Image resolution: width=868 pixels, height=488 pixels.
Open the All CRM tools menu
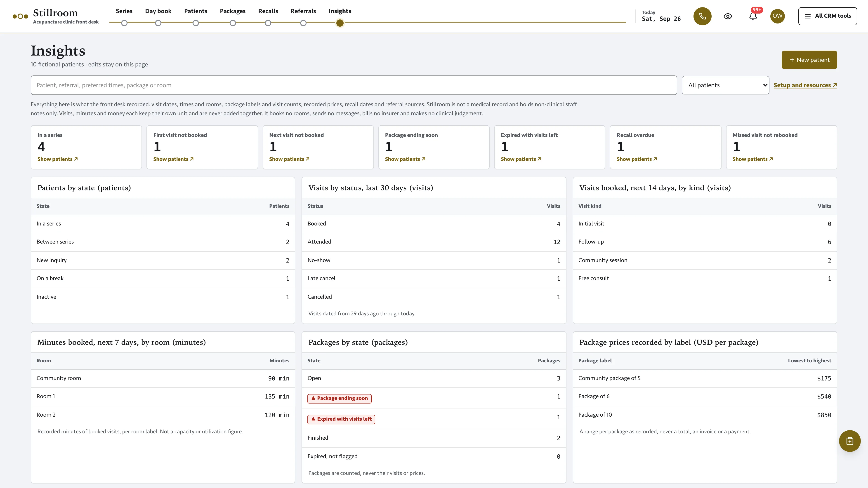coord(828,16)
